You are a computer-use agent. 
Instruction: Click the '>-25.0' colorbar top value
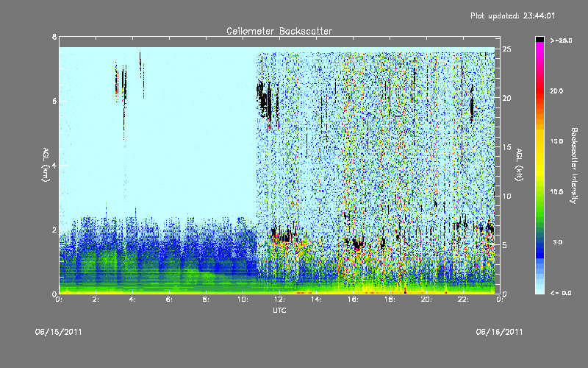(x=561, y=40)
